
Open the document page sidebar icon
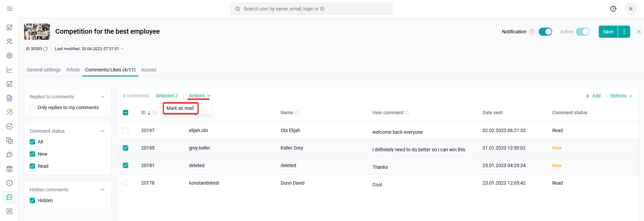9,98
